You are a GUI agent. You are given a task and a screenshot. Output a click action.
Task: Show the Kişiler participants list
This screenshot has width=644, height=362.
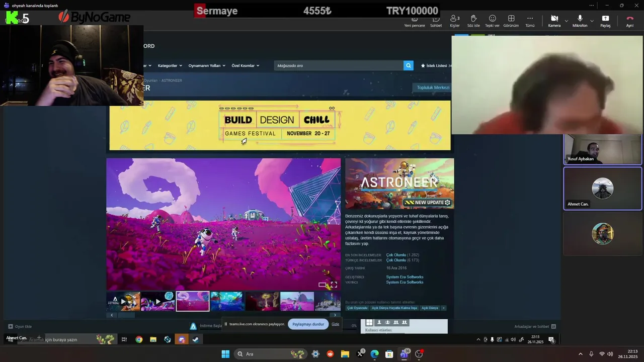point(455,21)
